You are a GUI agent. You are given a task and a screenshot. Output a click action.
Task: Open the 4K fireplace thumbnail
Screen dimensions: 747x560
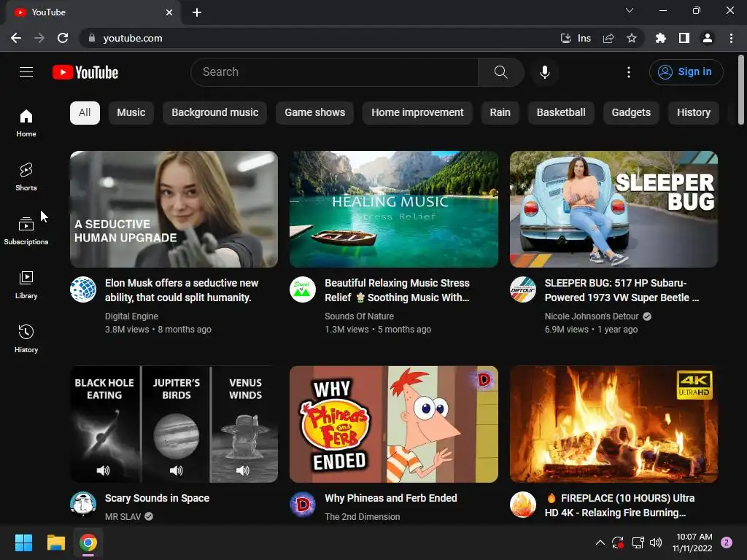(614, 424)
